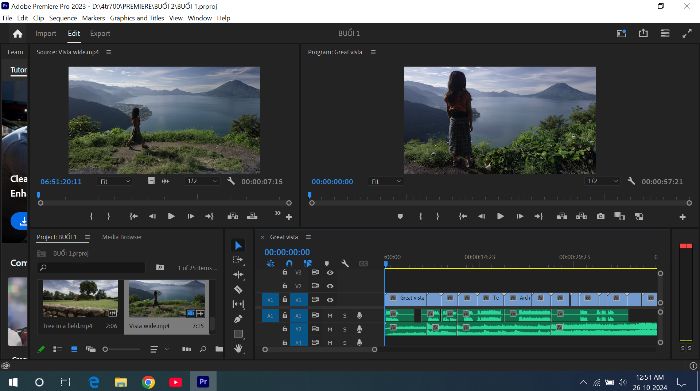
Task: Switch to Import workspace tab
Action: [x=46, y=33]
